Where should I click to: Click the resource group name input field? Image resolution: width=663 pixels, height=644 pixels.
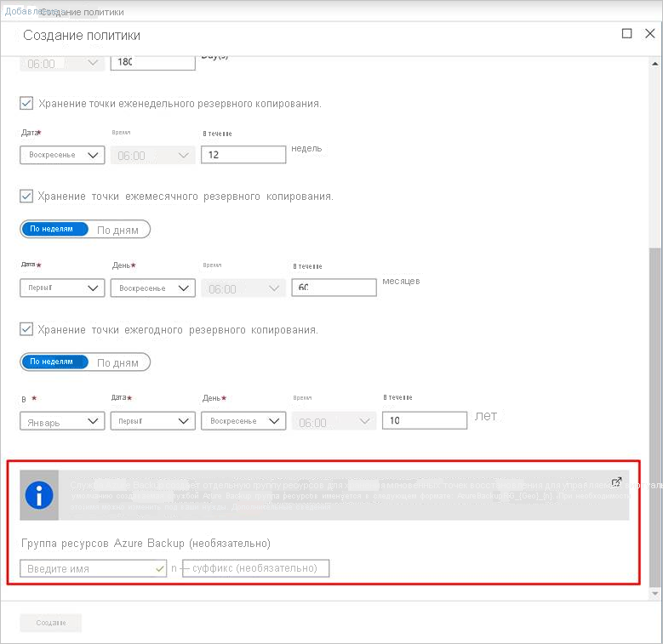93,568
